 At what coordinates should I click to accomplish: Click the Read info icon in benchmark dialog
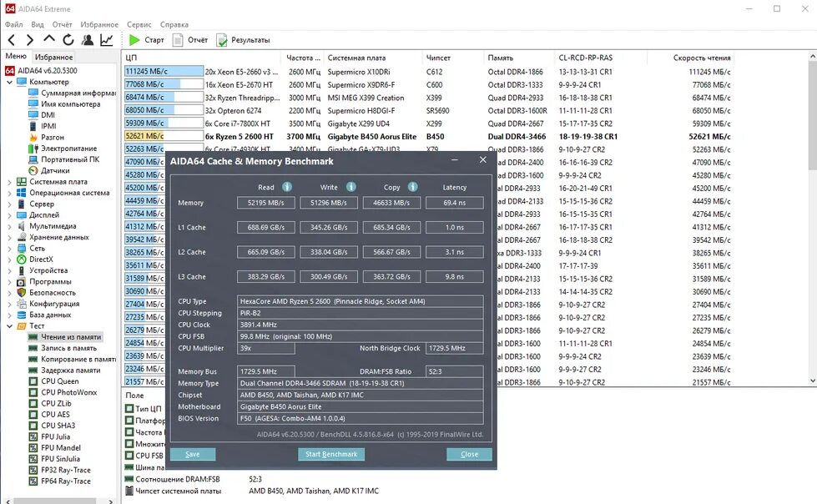coord(287,187)
